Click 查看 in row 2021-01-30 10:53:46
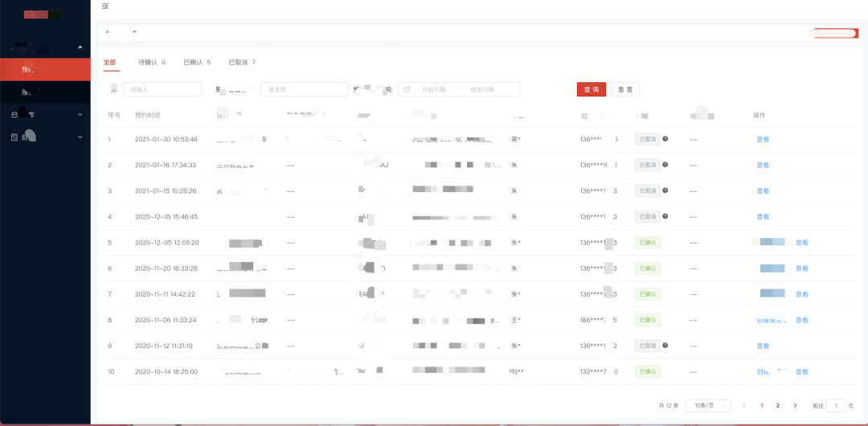 763,140
